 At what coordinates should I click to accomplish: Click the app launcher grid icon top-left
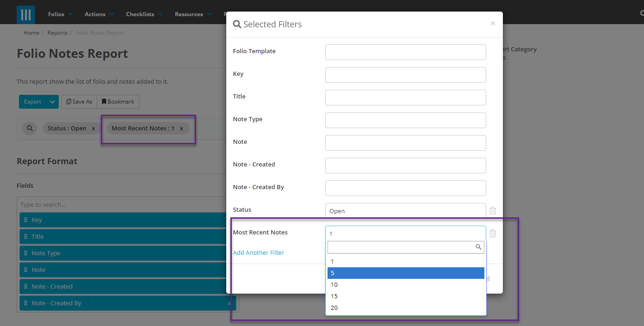pyautogui.click(x=25, y=14)
